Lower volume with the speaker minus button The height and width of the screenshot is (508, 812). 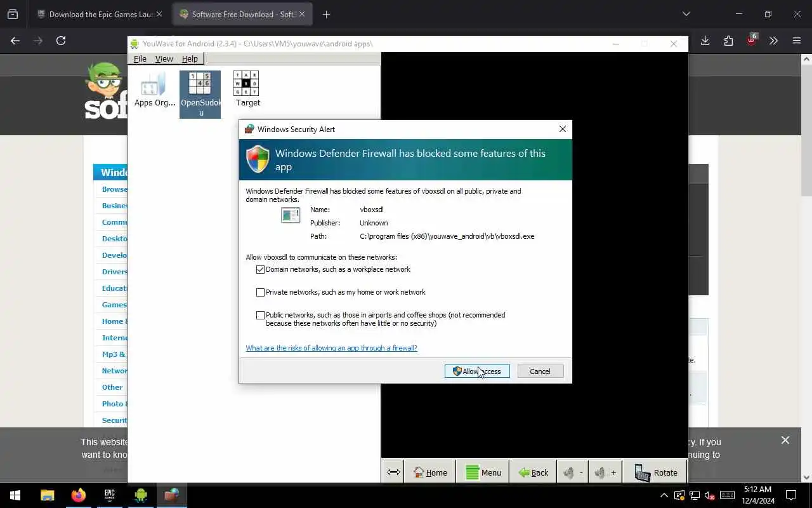572,472
